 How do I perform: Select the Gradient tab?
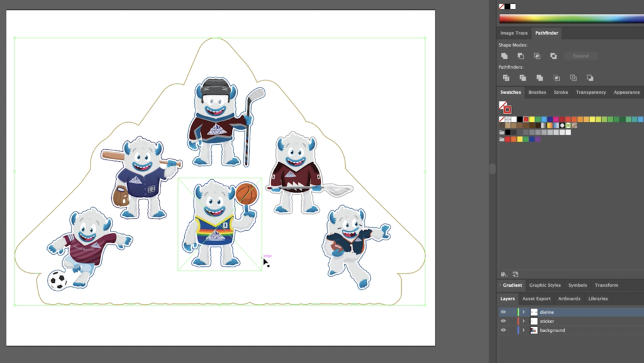(512, 285)
